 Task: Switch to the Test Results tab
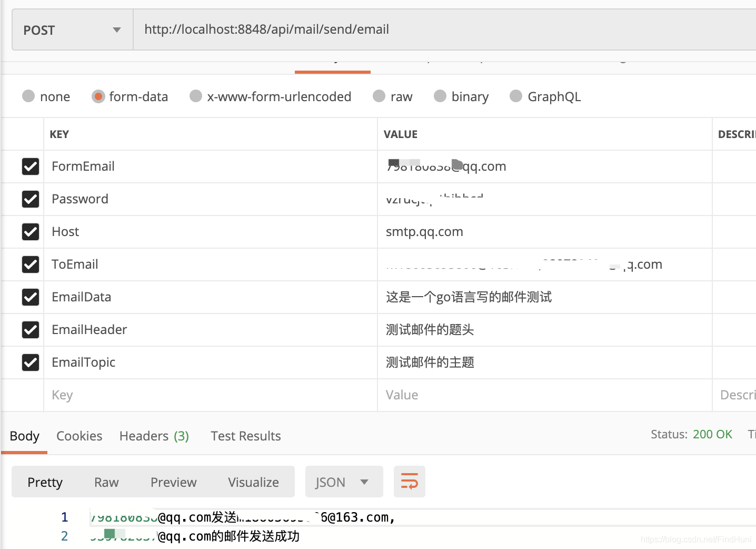click(245, 436)
